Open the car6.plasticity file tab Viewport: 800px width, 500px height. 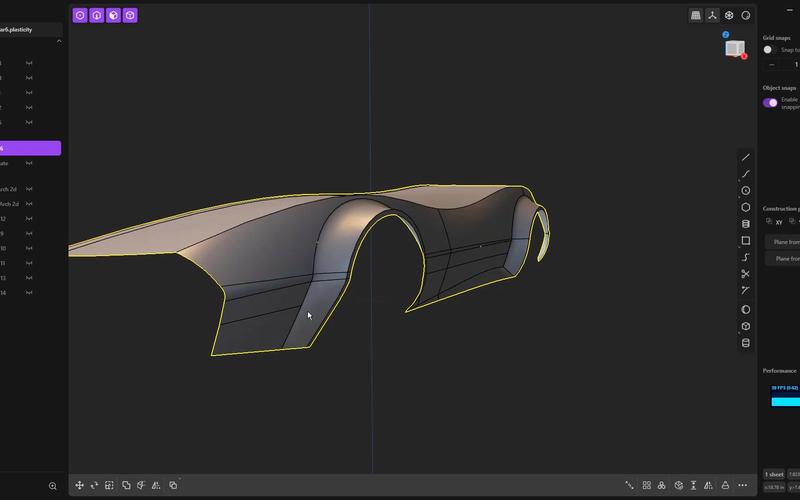(x=31, y=30)
